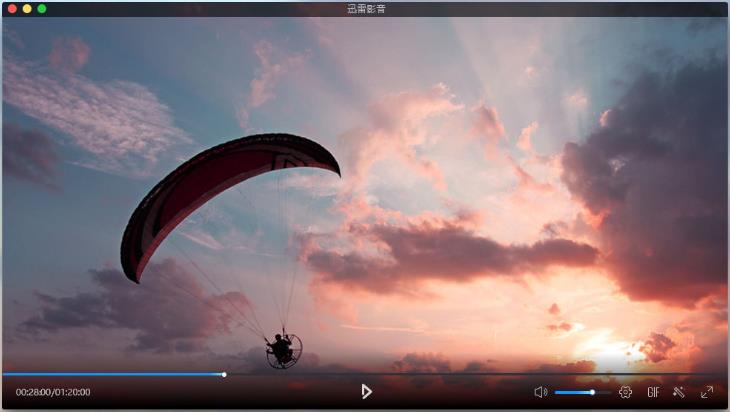Click the total duration 01:20:00 label
The image size is (730, 412).
point(73,392)
